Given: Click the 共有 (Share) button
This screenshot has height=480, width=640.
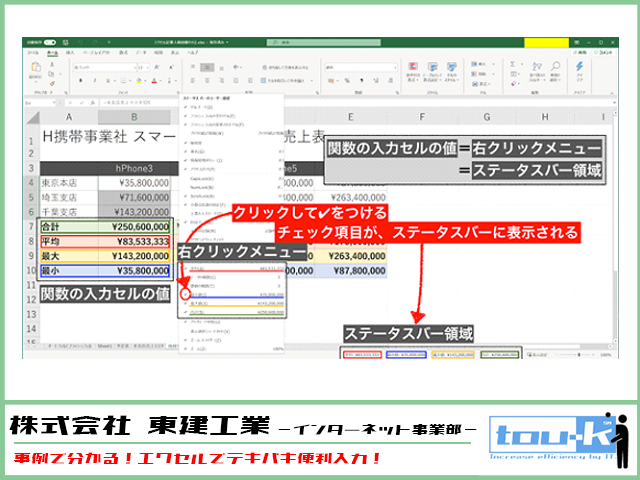Looking at the screenshot, I should pos(580,53).
